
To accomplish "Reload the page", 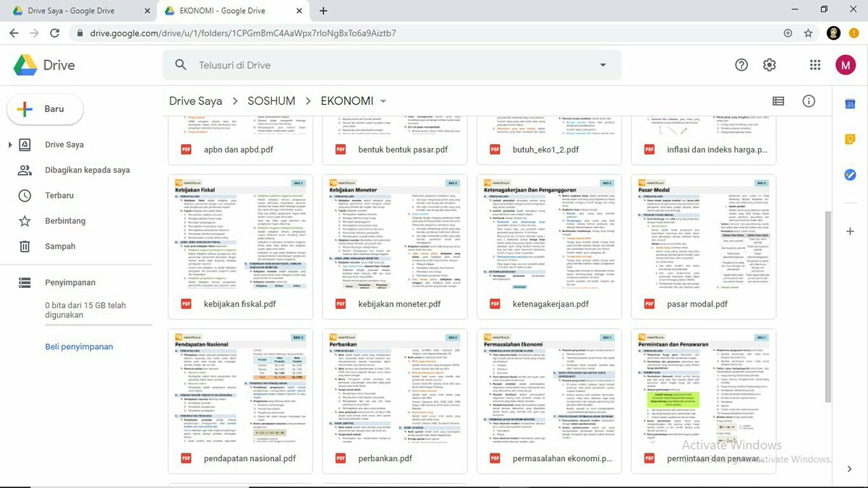I will click(x=54, y=33).
